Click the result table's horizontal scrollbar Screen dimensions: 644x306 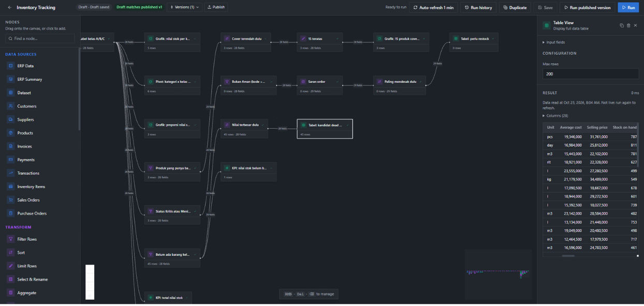tap(568, 256)
